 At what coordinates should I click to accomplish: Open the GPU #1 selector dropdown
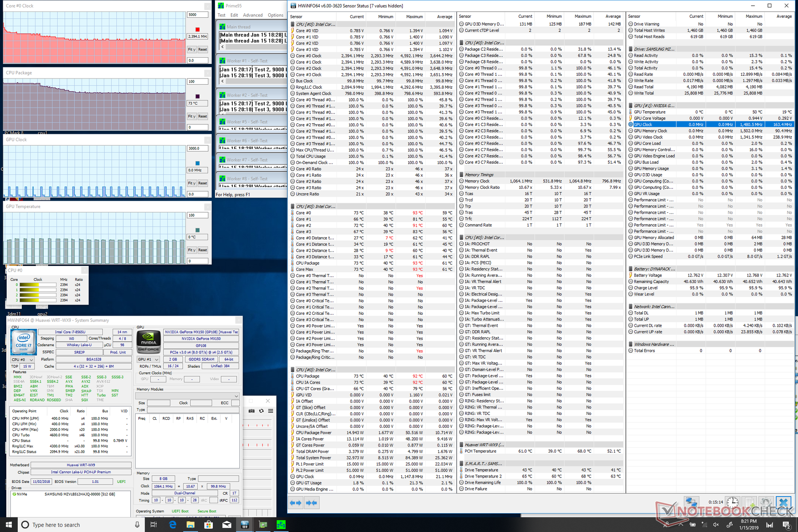click(x=148, y=360)
